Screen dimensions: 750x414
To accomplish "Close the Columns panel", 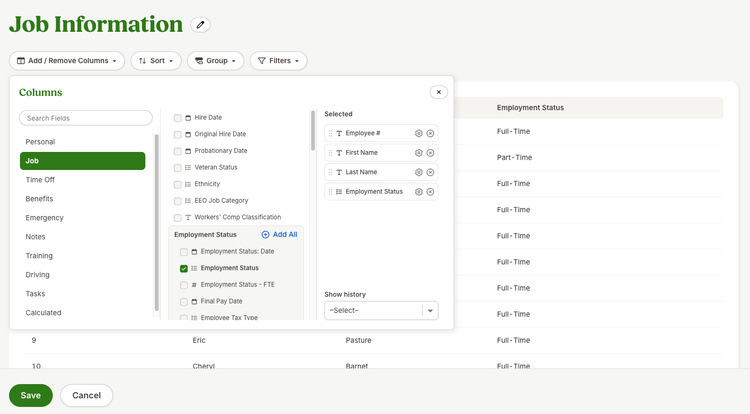I will (439, 92).
